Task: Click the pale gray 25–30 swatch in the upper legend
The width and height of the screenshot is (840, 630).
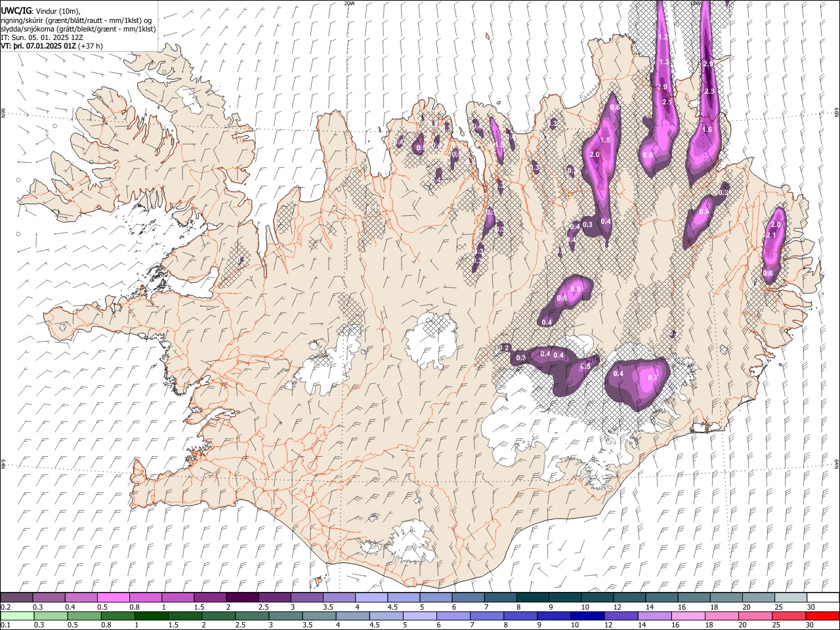Action: (790, 597)
